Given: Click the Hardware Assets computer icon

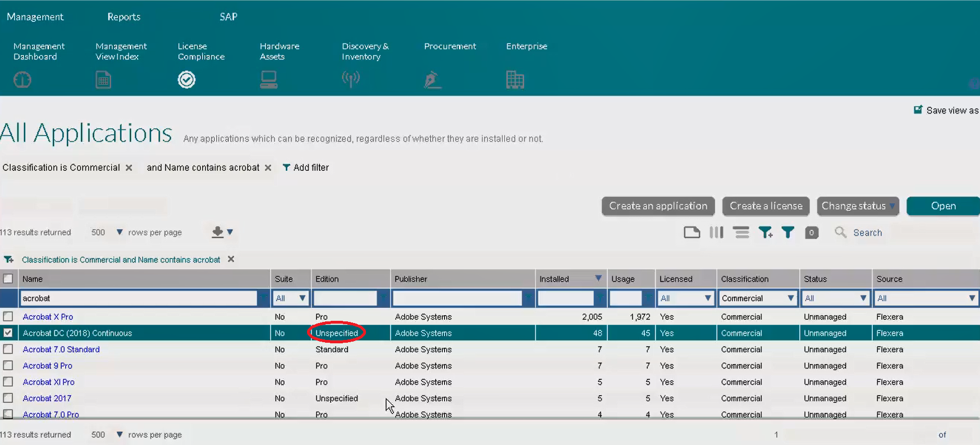Looking at the screenshot, I should 269,80.
